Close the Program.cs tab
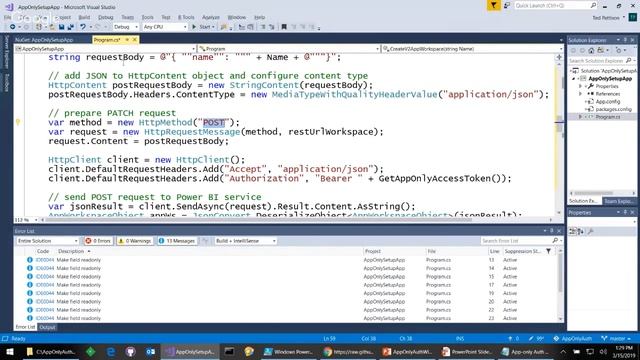Viewport: 640px width, 360px height. tap(134, 40)
